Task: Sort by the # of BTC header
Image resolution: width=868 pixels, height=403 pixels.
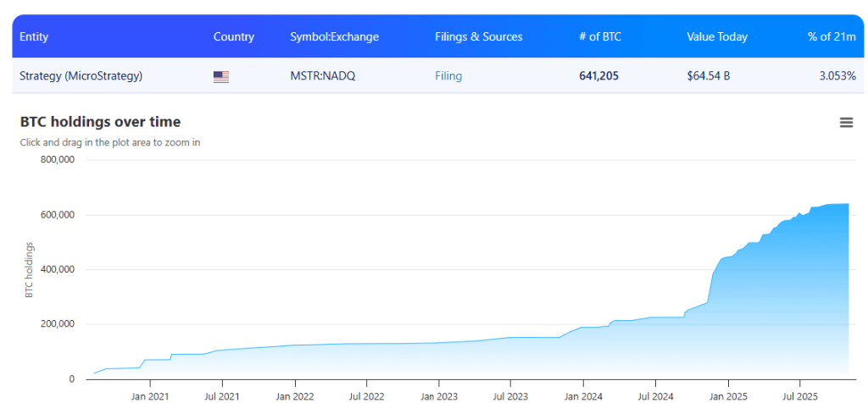Action: [598, 36]
